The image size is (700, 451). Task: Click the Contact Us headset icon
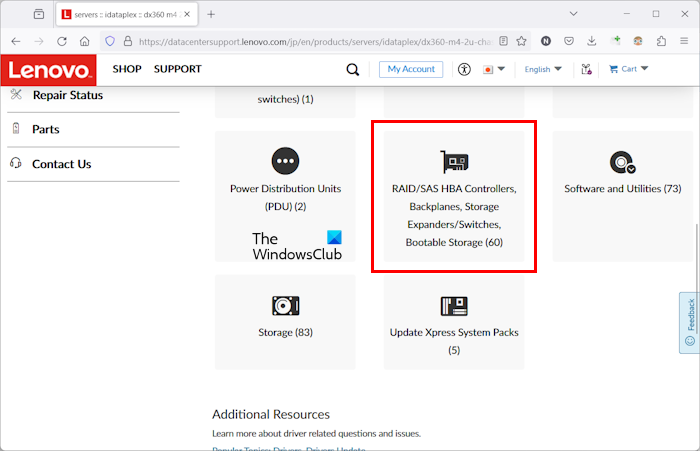pyautogui.click(x=16, y=163)
